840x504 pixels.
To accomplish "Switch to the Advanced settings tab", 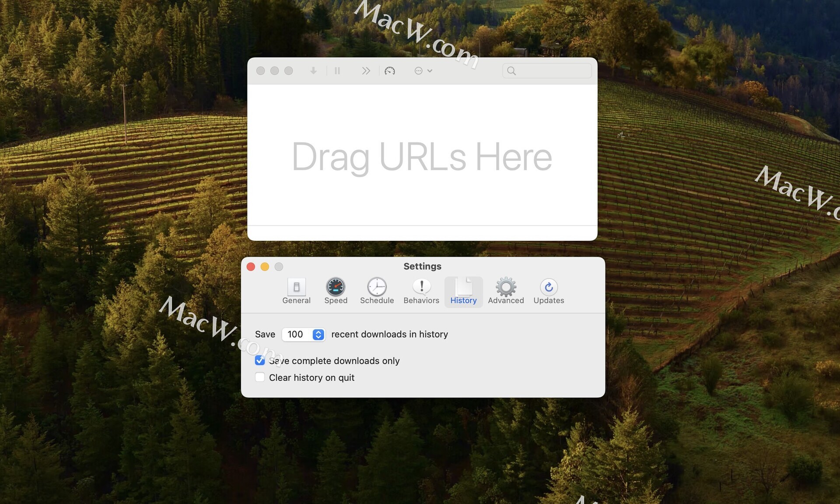I will click(x=506, y=292).
